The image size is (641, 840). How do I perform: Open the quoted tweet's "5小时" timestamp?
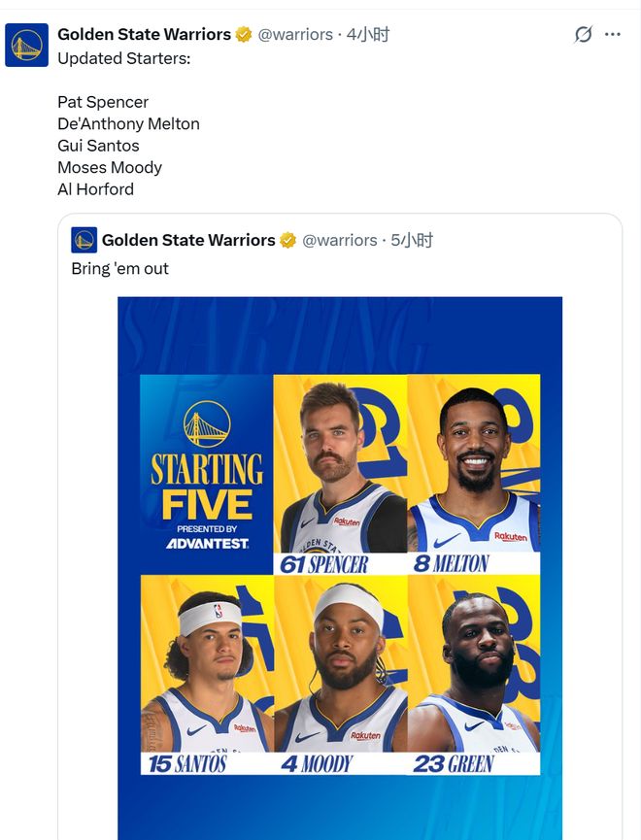(x=412, y=240)
